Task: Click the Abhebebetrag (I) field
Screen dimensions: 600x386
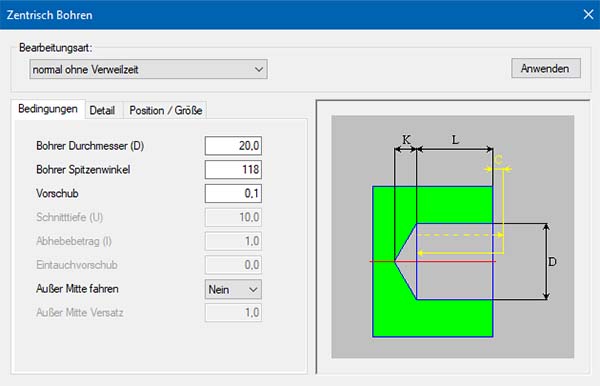Action: click(233, 241)
